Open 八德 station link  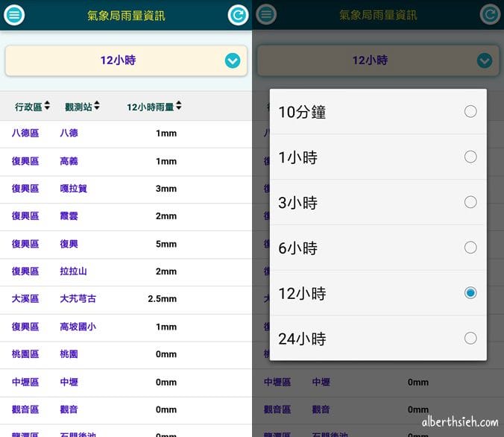point(69,133)
